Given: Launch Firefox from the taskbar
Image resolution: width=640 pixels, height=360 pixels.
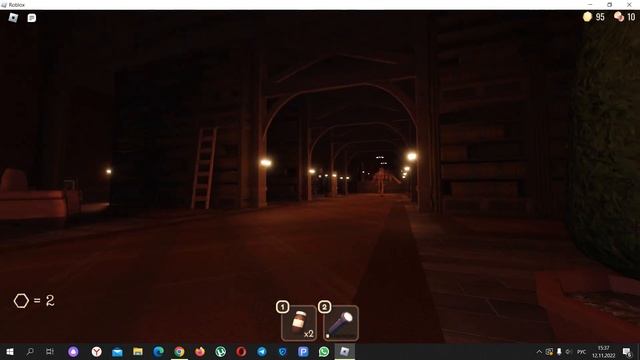Looking at the screenshot, I should [x=200, y=351].
